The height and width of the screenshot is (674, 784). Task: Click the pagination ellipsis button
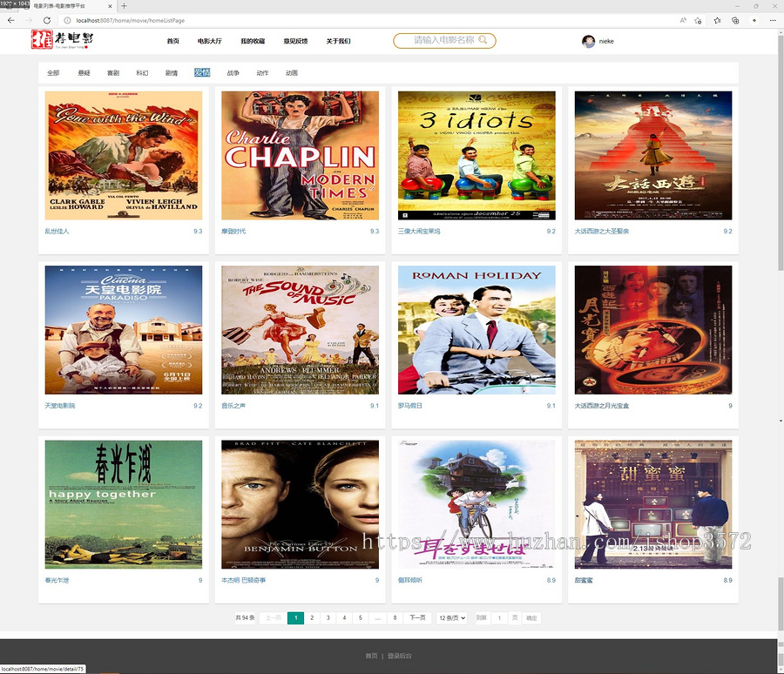click(x=378, y=618)
